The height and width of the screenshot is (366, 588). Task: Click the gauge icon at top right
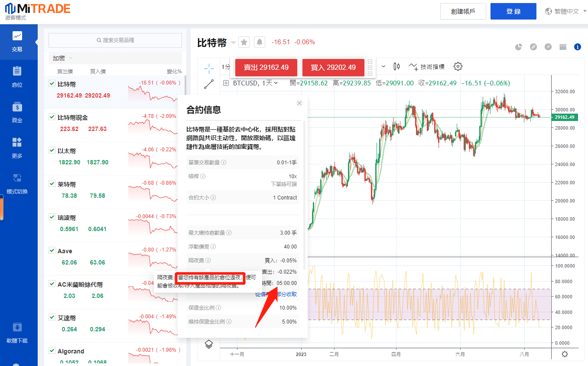click(x=548, y=47)
